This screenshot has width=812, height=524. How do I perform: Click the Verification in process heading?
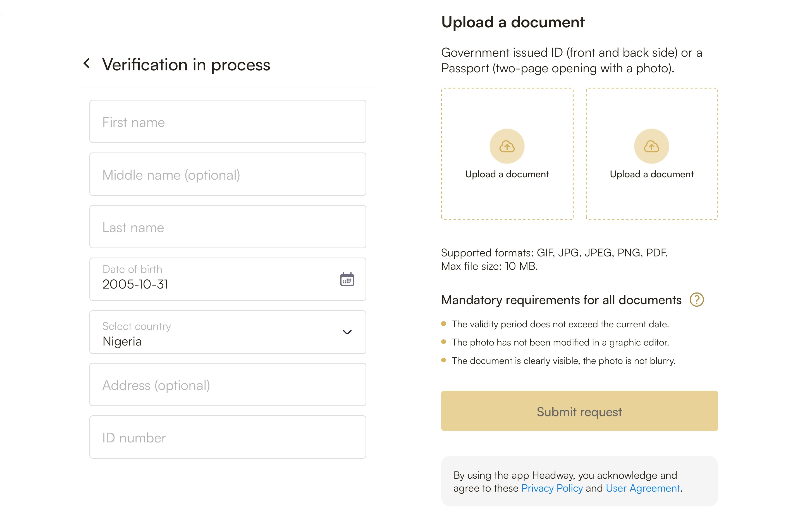[x=186, y=64]
